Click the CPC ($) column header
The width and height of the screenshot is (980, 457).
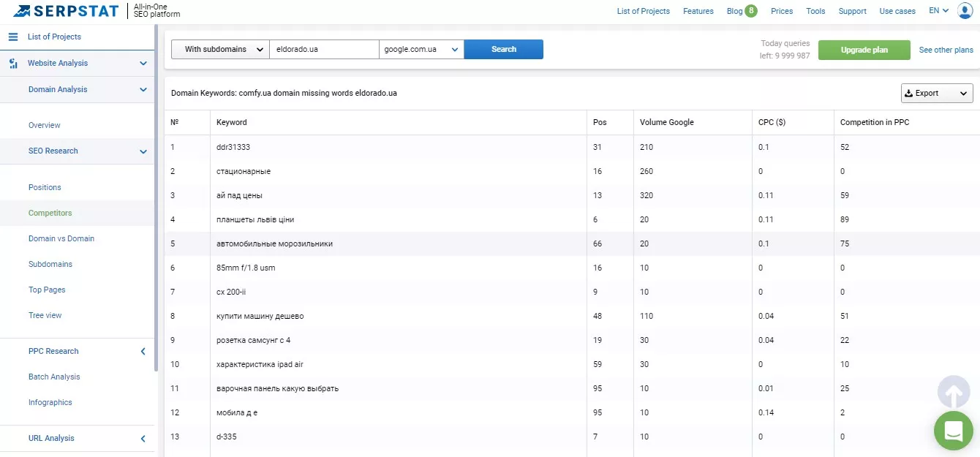(772, 122)
